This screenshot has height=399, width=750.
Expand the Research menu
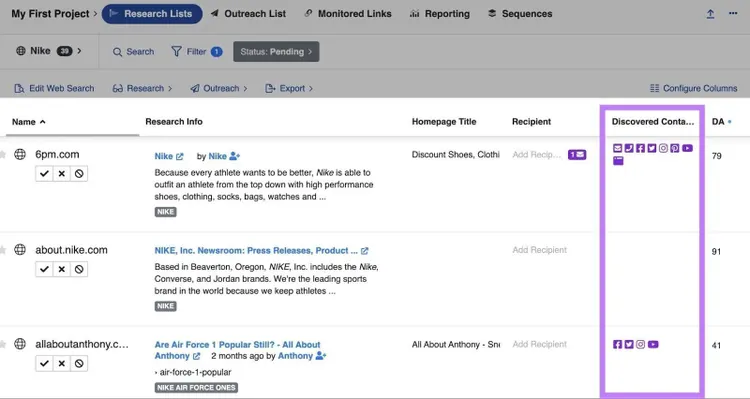[x=143, y=89]
